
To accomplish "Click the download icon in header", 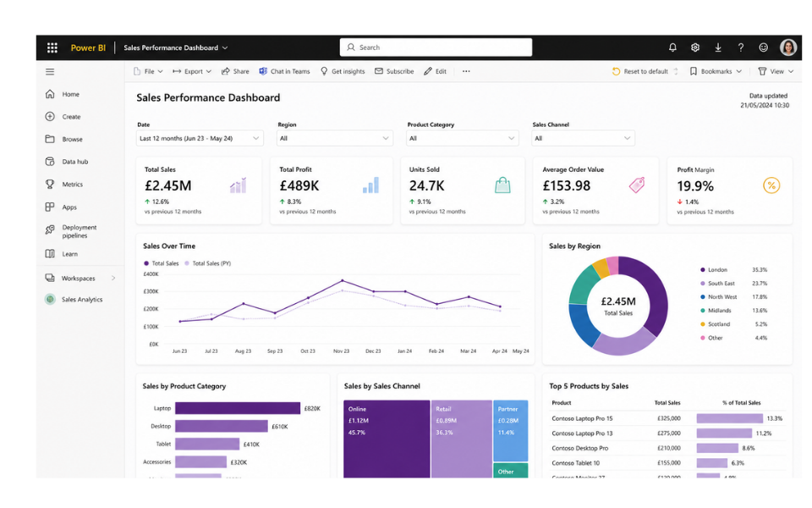I will coord(718,47).
